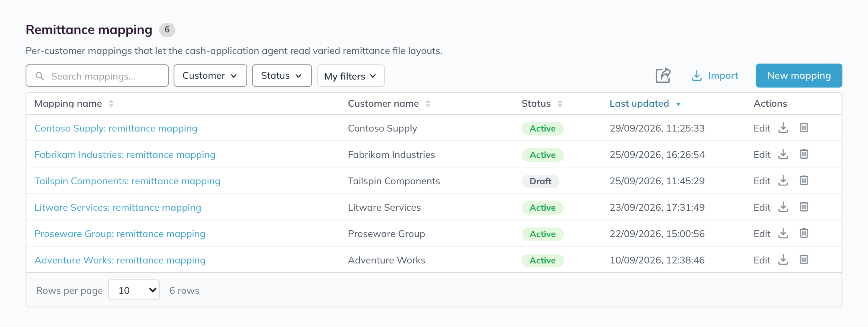Download the Adventure Works mapping
Viewport: 868px width, 327px height.
(783, 260)
